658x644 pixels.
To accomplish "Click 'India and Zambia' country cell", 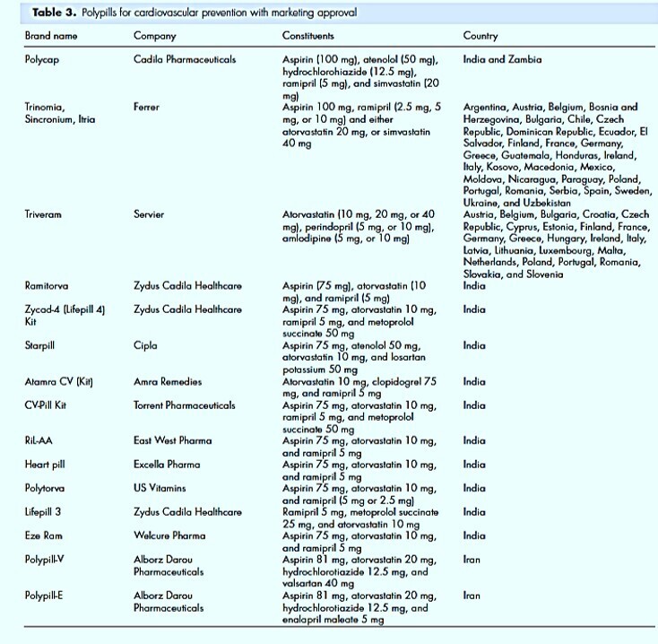I will pyautogui.click(x=502, y=59).
